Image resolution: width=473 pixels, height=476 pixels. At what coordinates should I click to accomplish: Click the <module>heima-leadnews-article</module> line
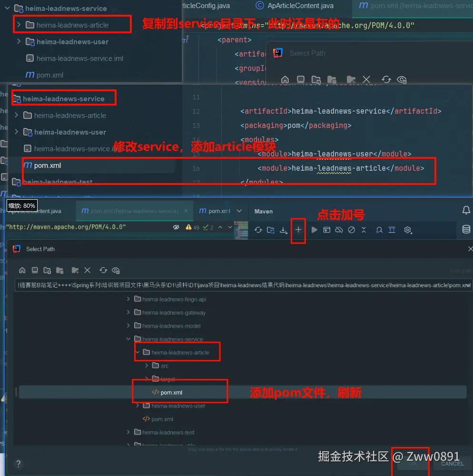(341, 168)
